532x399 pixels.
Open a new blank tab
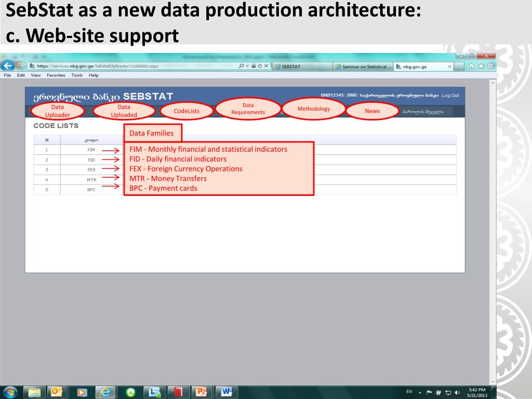(x=459, y=66)
